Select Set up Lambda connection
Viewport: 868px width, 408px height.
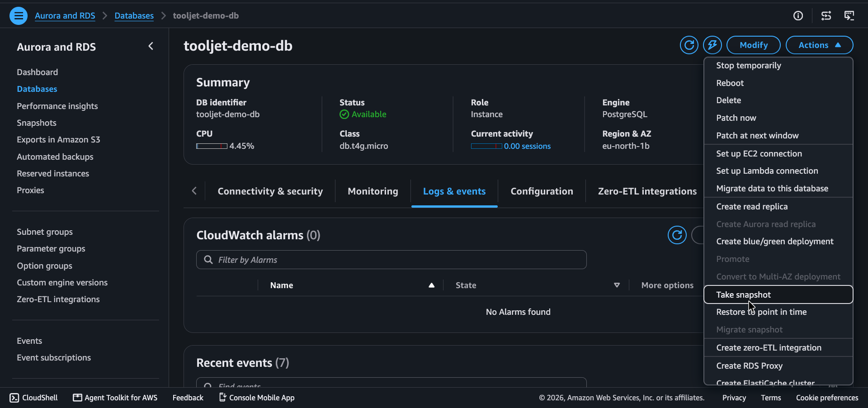tap(778, 171)
